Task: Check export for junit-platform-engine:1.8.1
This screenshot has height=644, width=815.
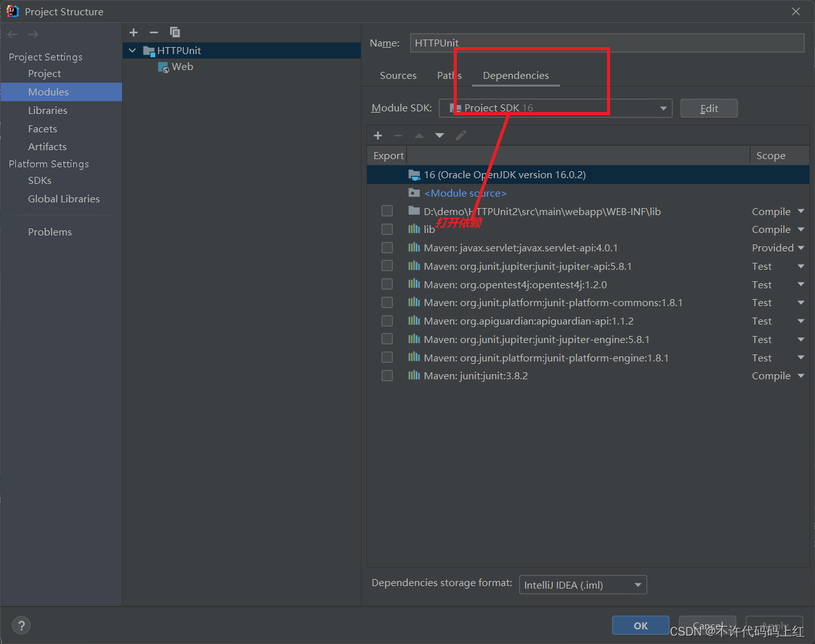Action: click(387, 358)
